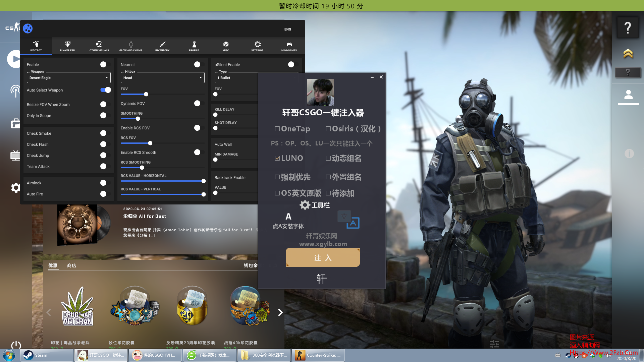Toggle the Nearest switch
Viewport: 644px width, 362px height.
pyautogui.click(x=199, y=64)
